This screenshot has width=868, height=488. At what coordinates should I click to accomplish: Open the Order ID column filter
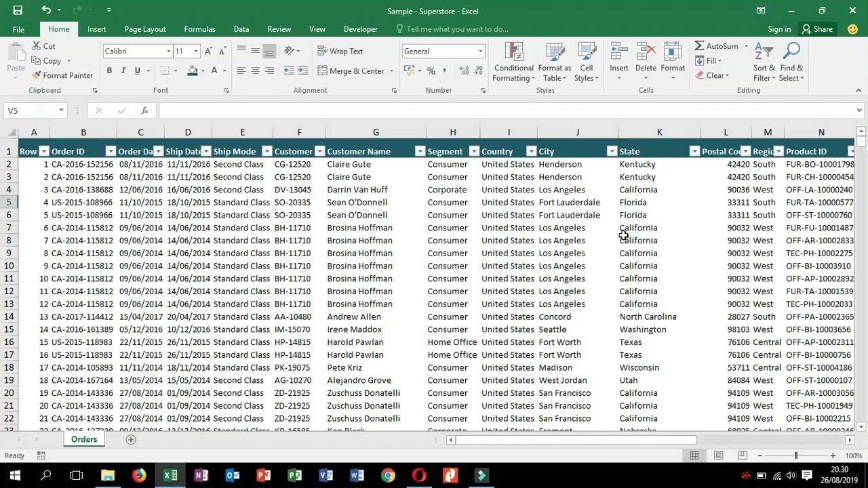tap(111, 151)
